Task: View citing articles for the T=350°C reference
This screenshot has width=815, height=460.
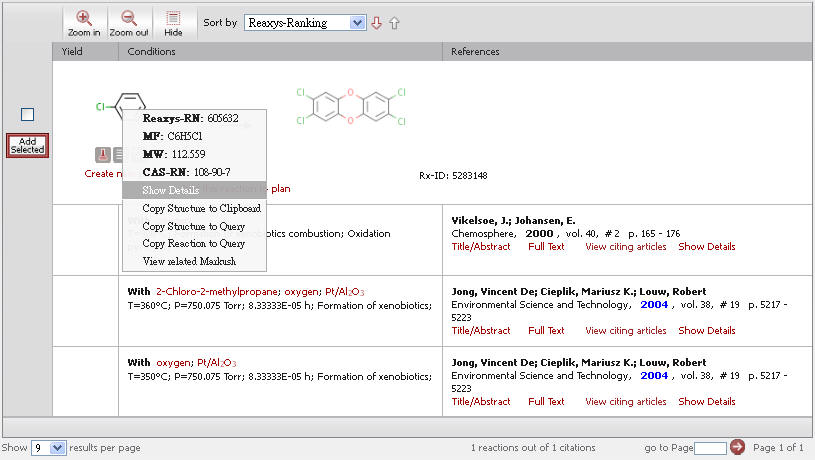Action: tap(625, 401)
